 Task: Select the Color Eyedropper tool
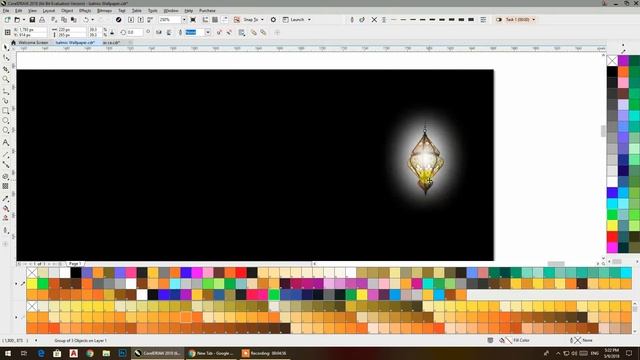[x=6, y=198]
